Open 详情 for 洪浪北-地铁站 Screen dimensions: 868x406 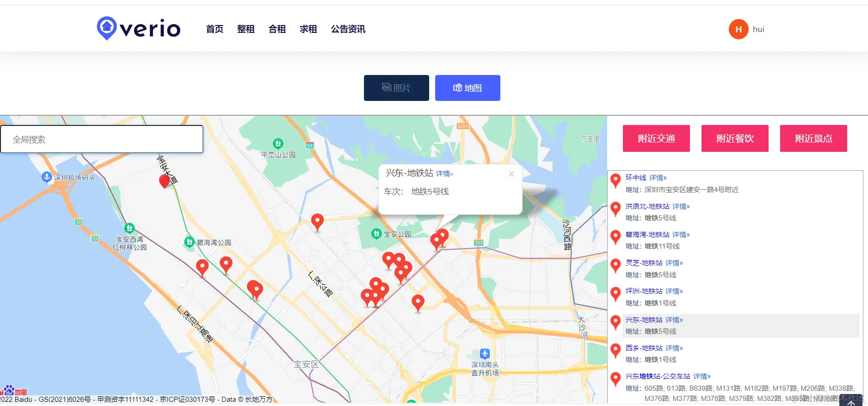tap(681, 206)
